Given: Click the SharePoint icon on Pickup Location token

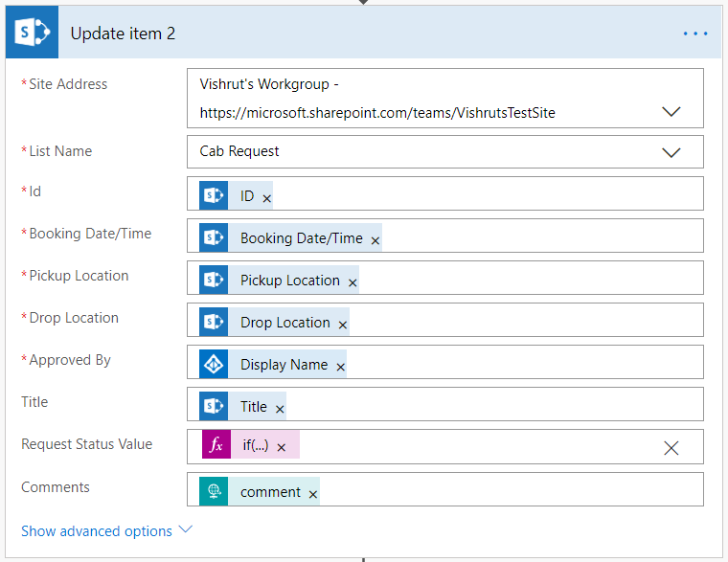Looking at the screenshot, I should coord(214,280).
